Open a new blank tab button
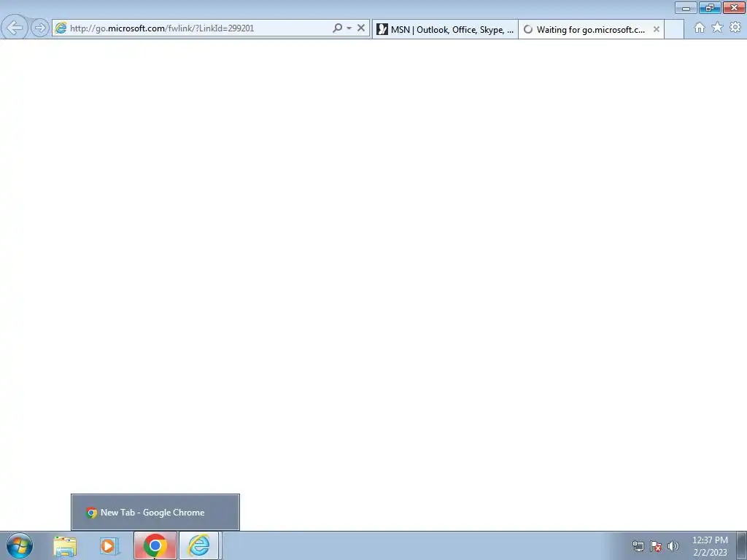Screen dimensions: 747x560 coord(673,29)
